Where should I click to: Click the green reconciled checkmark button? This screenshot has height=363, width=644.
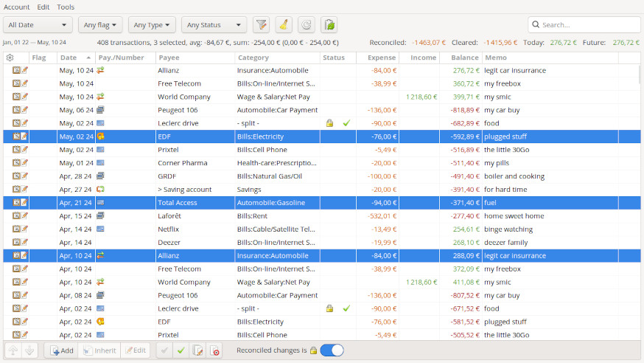tap(181, 350)
